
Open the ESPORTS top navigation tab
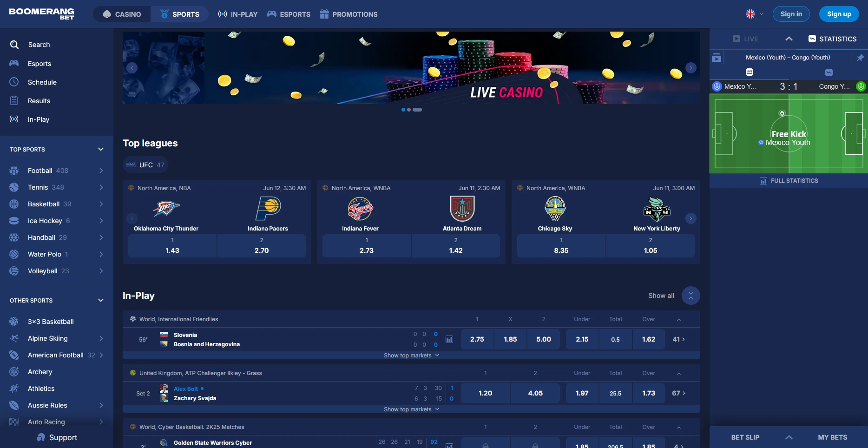(x=289, y=14)
